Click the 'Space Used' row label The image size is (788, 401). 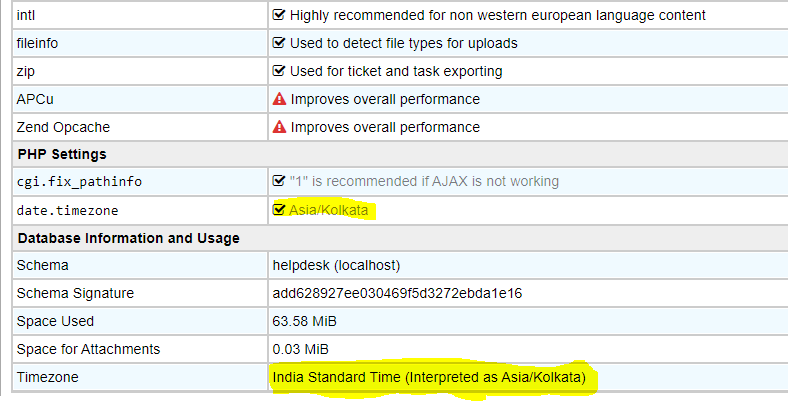(55, 322)
